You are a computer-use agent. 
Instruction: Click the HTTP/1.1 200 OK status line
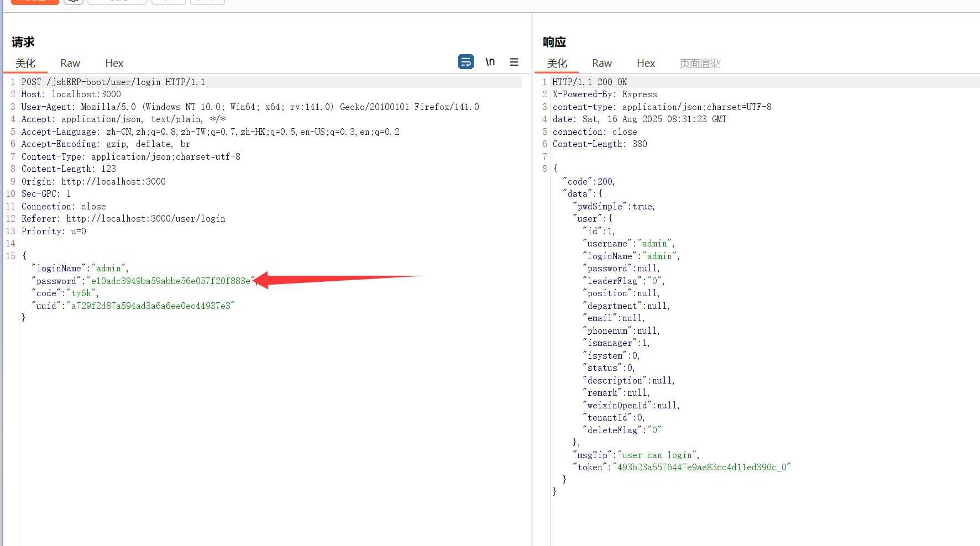(589, 82)
